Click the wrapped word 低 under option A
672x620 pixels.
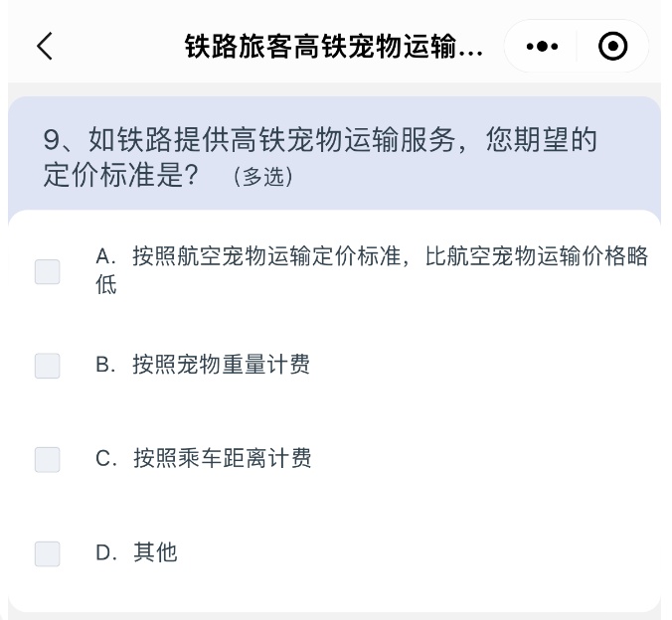[x=105, y=285]
